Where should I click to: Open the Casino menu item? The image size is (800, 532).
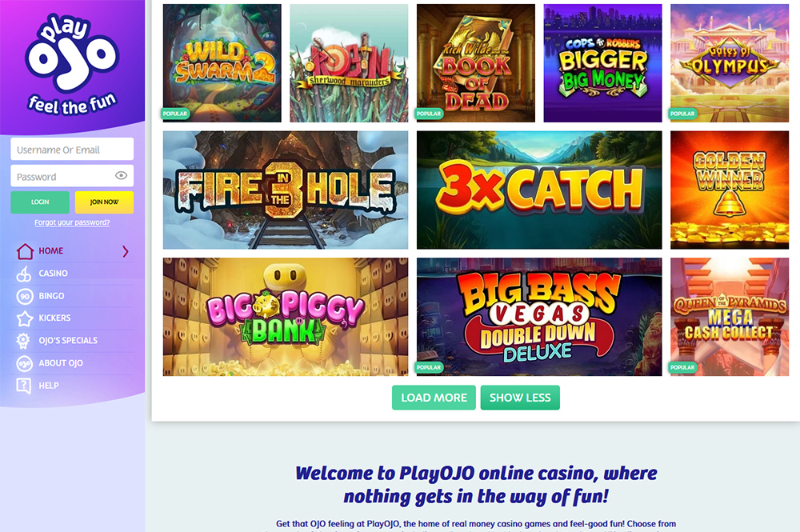(53, 274)
